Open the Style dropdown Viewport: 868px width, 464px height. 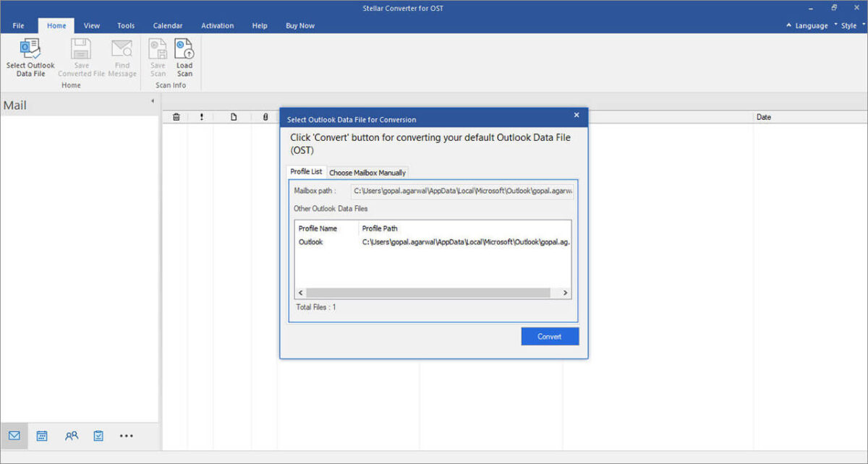[846, 26]
